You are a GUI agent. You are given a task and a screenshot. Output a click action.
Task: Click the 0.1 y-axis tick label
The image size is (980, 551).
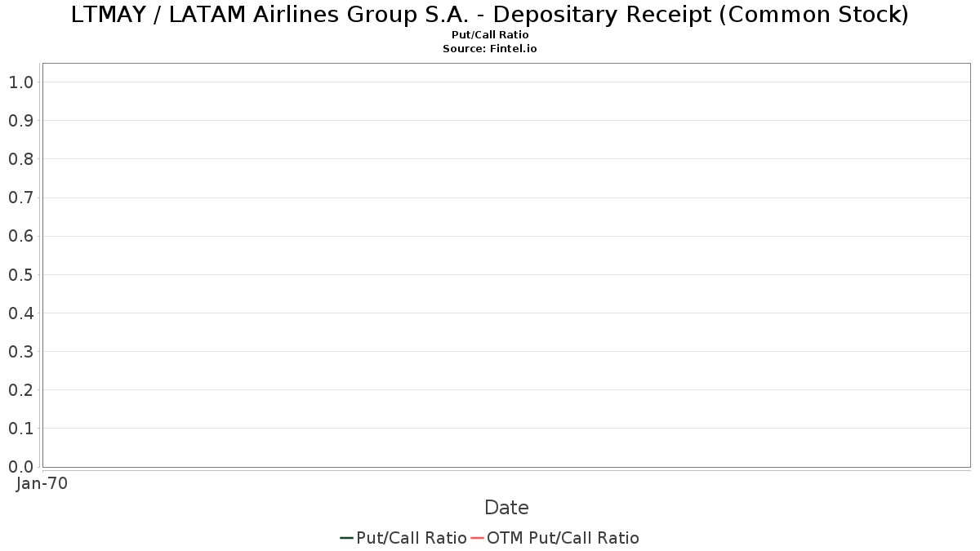(x=20, y=429)
